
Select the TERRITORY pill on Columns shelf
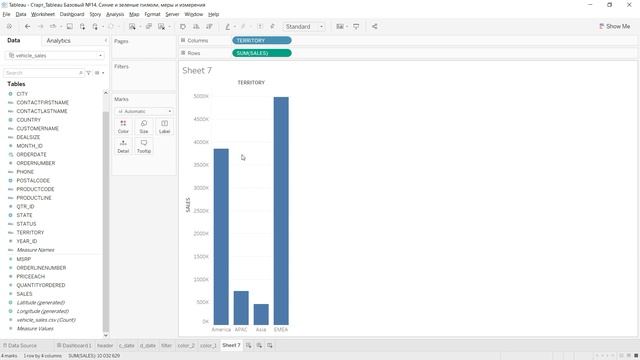262,40
